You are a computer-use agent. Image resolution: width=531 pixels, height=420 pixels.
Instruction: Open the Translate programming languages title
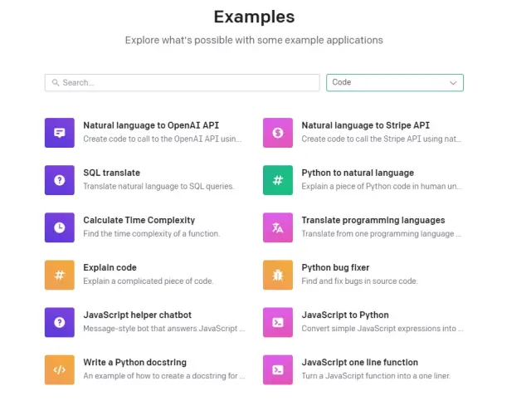(x=373, y=220)
